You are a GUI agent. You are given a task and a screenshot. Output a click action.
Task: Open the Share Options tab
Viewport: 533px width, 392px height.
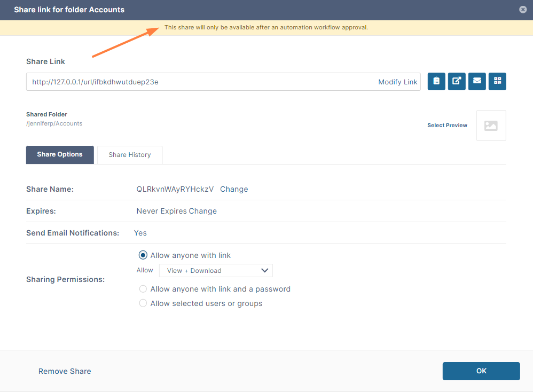pos(60,155)
